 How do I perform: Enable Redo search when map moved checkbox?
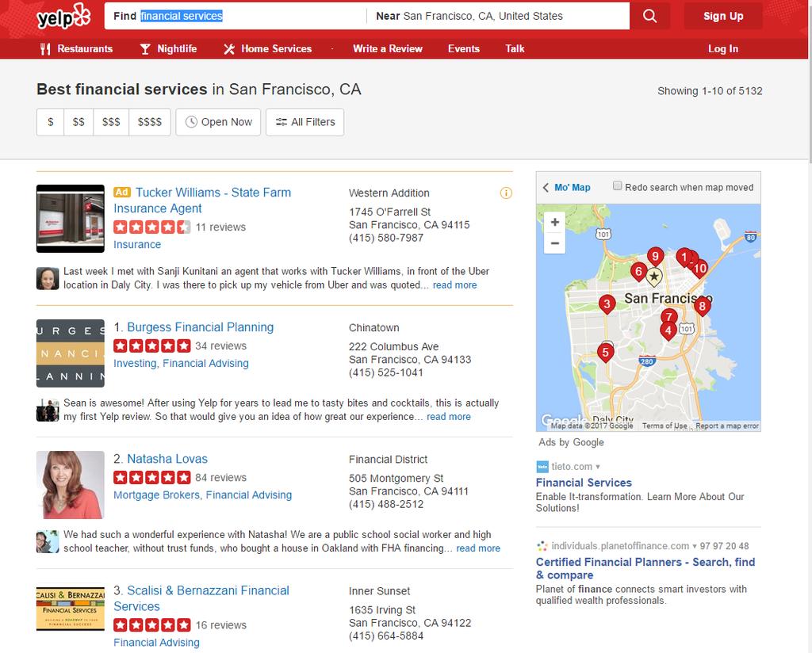pos(617,185)
